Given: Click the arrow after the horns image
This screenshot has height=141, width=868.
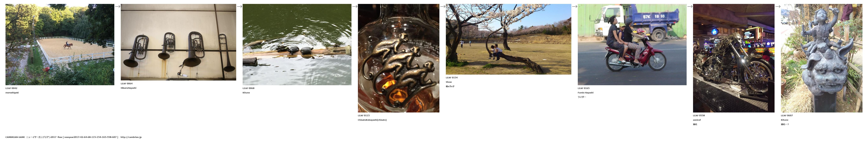Looking at the screenshot, I should 239,6.
